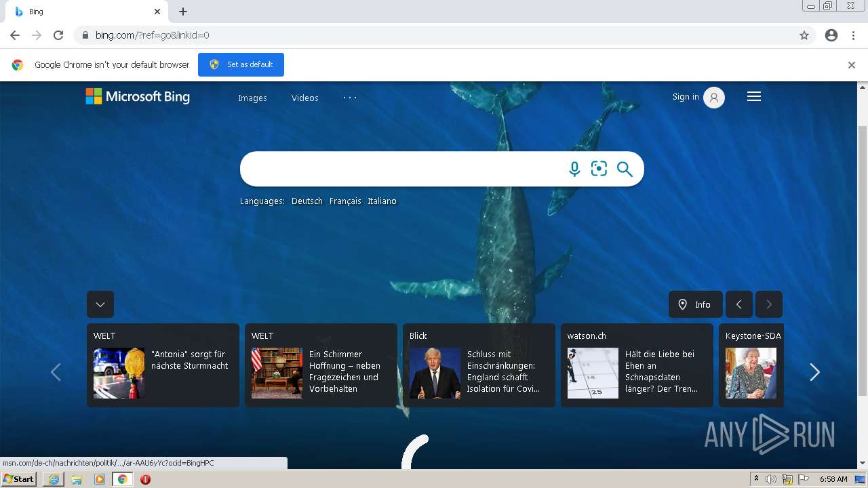This screenshot has width=868, height=488.
Task: Click the Start button
Action: click(19, 479)
